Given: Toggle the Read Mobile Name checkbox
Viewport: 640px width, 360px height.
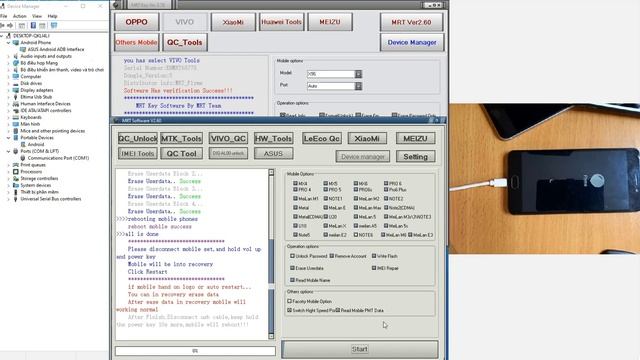Looking at the screenshot, I should tap(292, 280).
